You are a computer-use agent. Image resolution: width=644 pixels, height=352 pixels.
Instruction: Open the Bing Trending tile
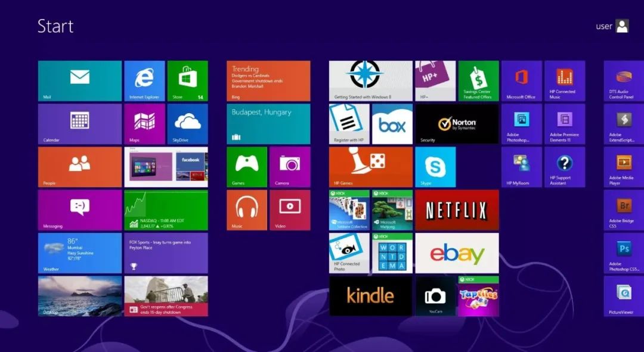coord(268,81)
